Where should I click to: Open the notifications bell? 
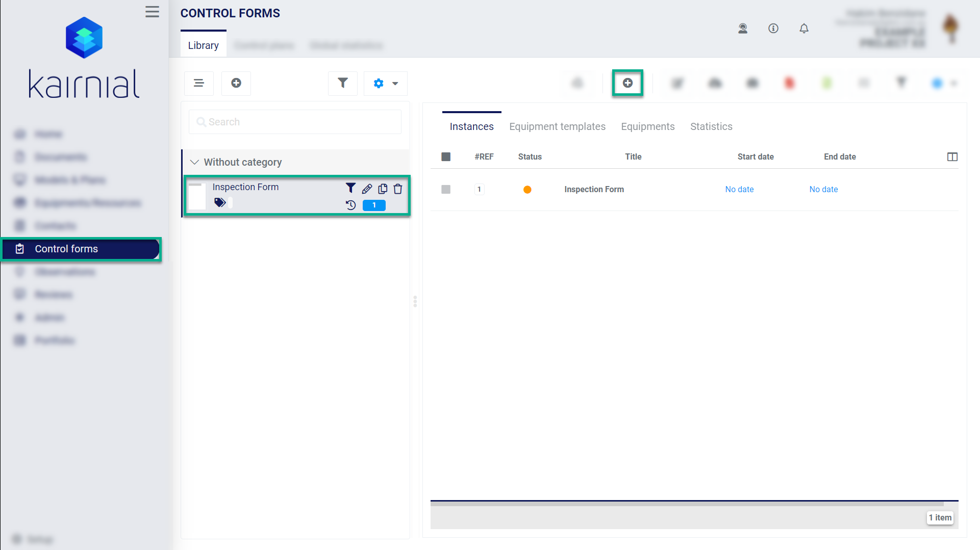(x=804, y=29)
